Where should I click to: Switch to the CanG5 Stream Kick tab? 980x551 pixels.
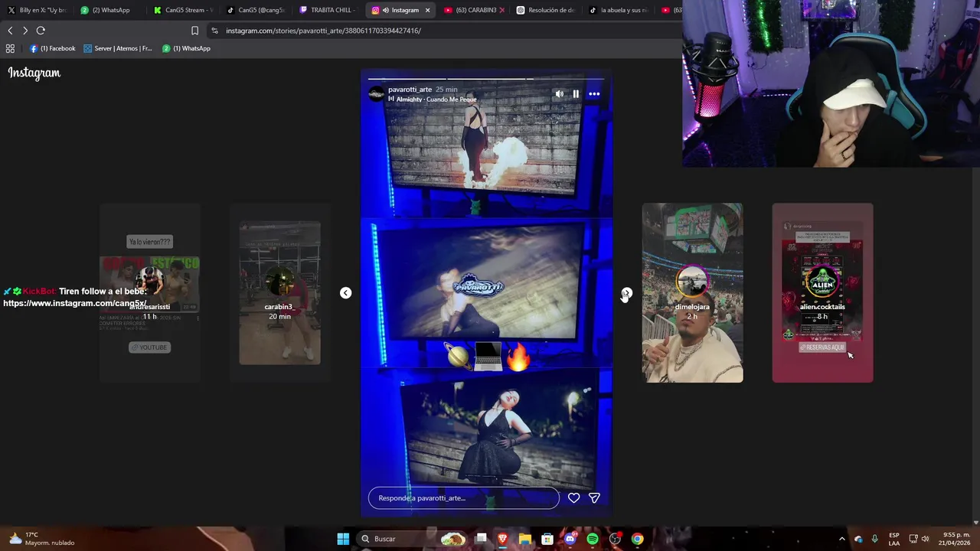(184, 10)
